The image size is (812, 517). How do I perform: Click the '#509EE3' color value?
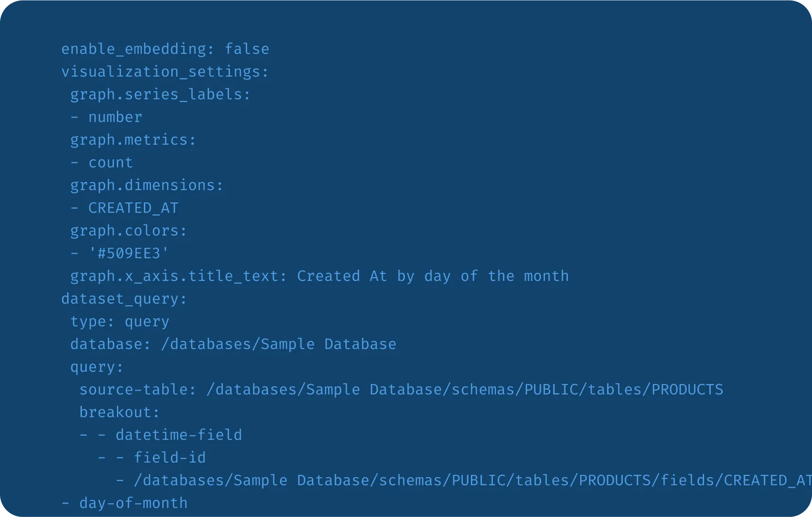(129, 254)
